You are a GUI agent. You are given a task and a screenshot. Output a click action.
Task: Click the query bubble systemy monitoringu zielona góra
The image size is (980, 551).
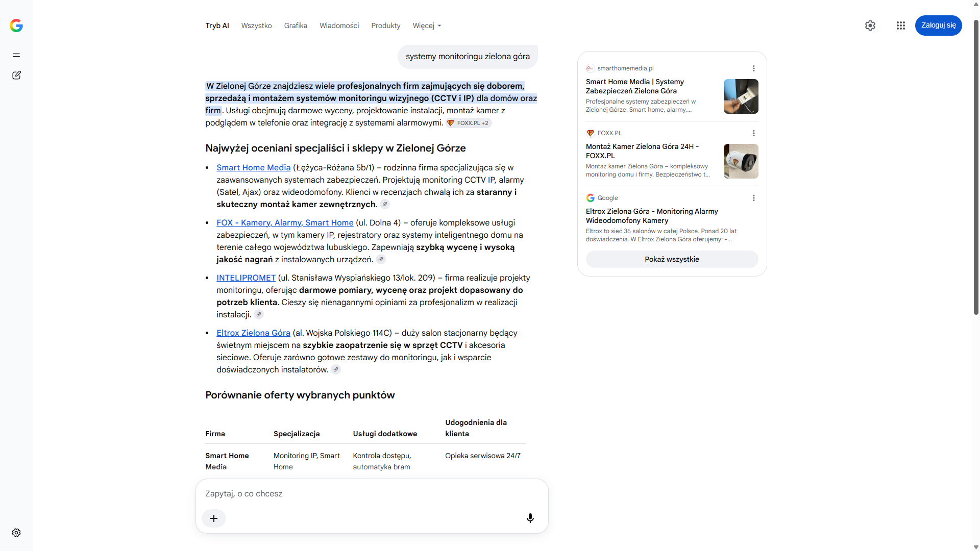click(x=468, y=57)
